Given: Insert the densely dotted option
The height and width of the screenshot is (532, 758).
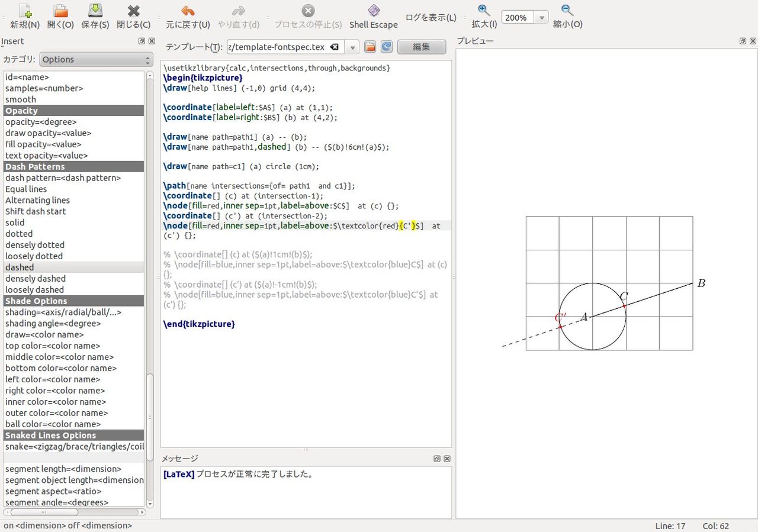Looking at the screenshot, I should pyautogui.click(x=74, y=245).
